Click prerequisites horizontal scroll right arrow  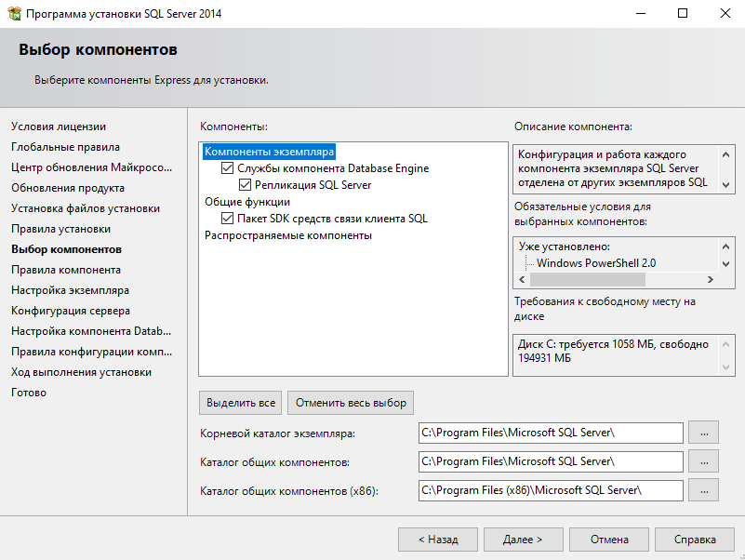pyautogui.click(x=711, y=279)
